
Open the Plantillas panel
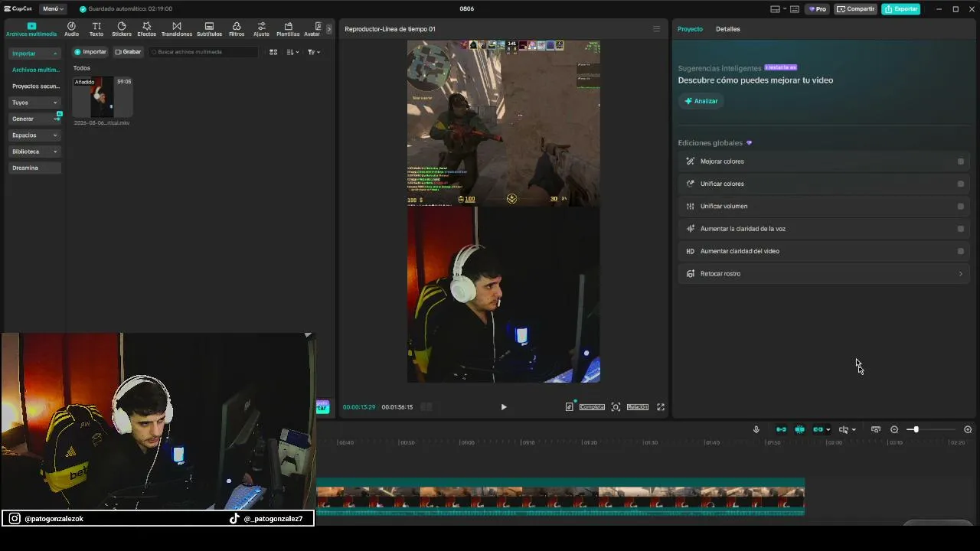point(288,29)
